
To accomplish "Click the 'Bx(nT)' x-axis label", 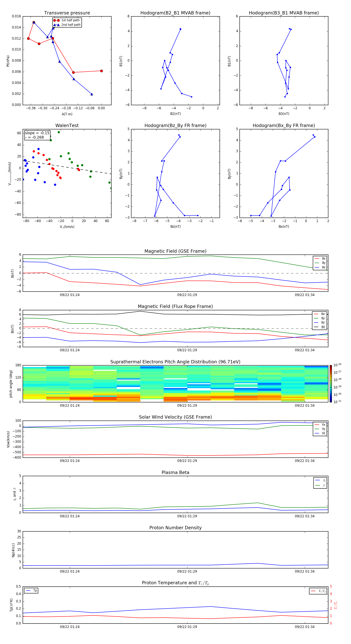I will tap(284, 227).
